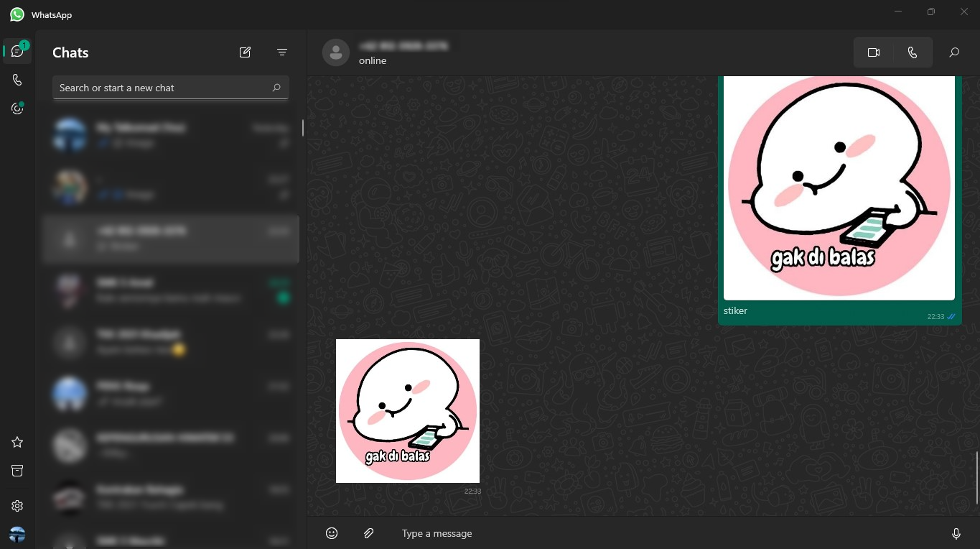This screenshot has width=980, height=549.
Task: Click the 'Search or start a new chat' field
Action: pos(164,88)
